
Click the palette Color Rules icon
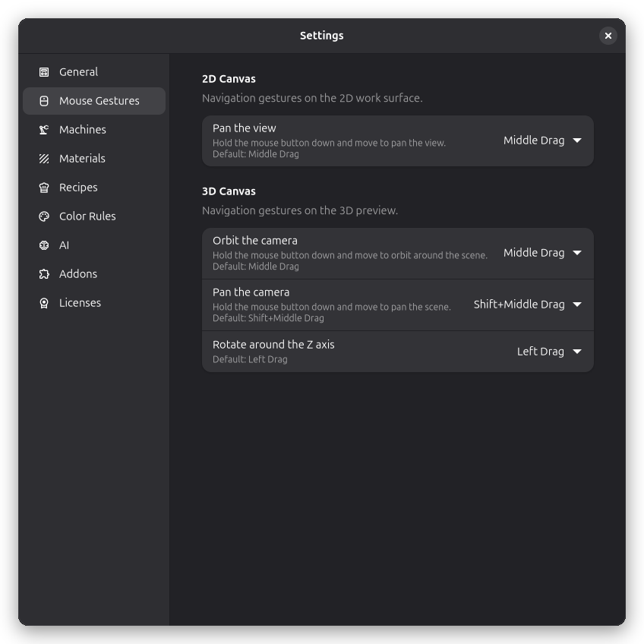tap(44, 216)
